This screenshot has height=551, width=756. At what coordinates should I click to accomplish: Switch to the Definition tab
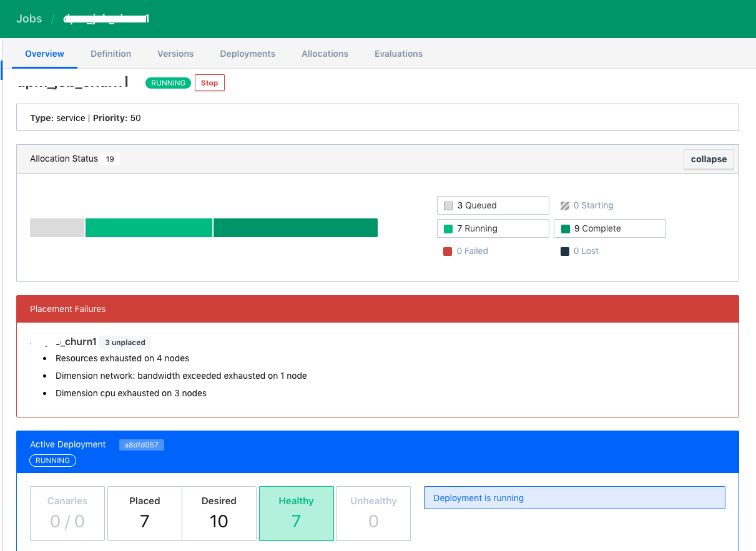(110, 54)
